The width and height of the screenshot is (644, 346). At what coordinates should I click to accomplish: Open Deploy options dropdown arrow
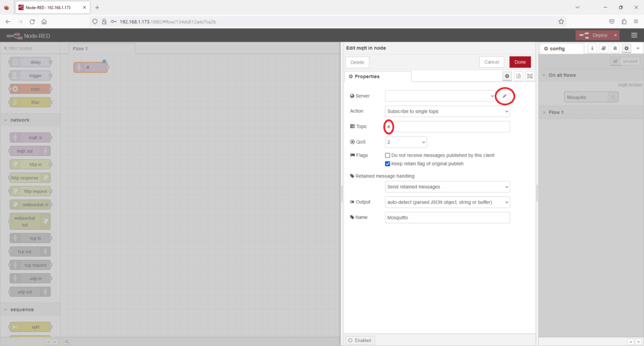(615, 35)
